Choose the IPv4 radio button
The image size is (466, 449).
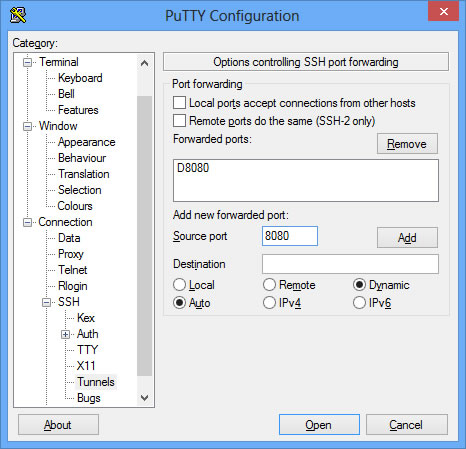pyautogui.click(x=269, y=303)
